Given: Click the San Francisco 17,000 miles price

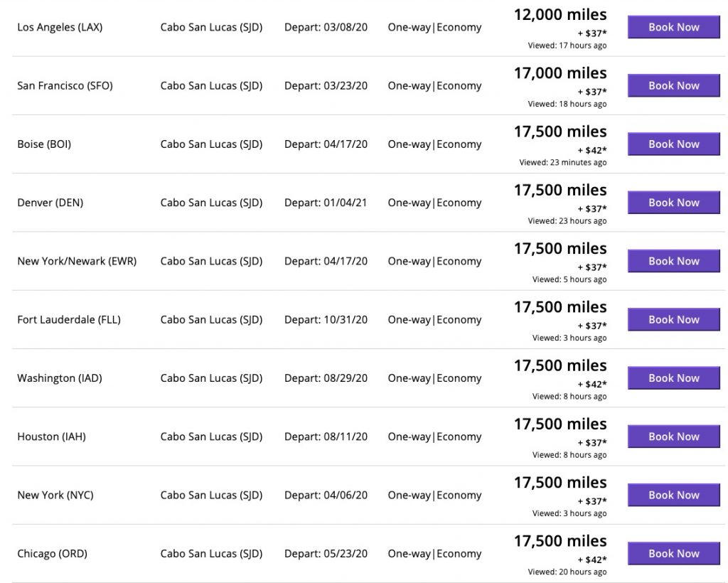Looking at the screenshot, I should [x=560, y=73].
